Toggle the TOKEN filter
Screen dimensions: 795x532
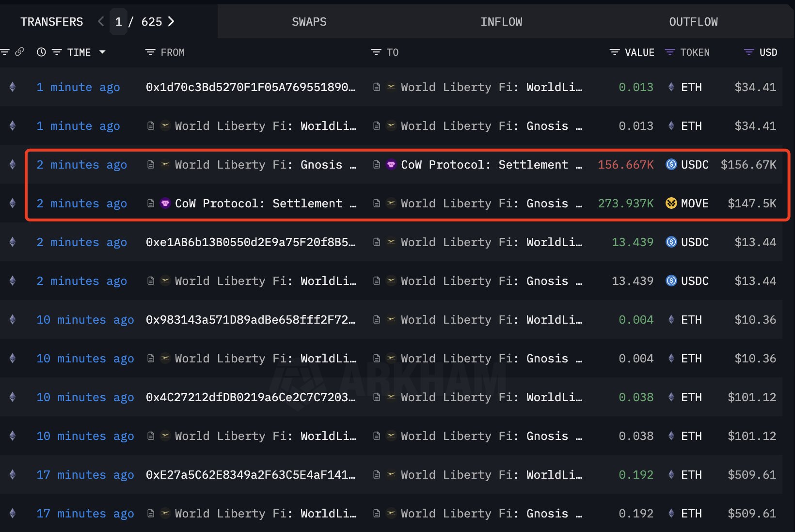pyautogui.click(x=670, y=52)
